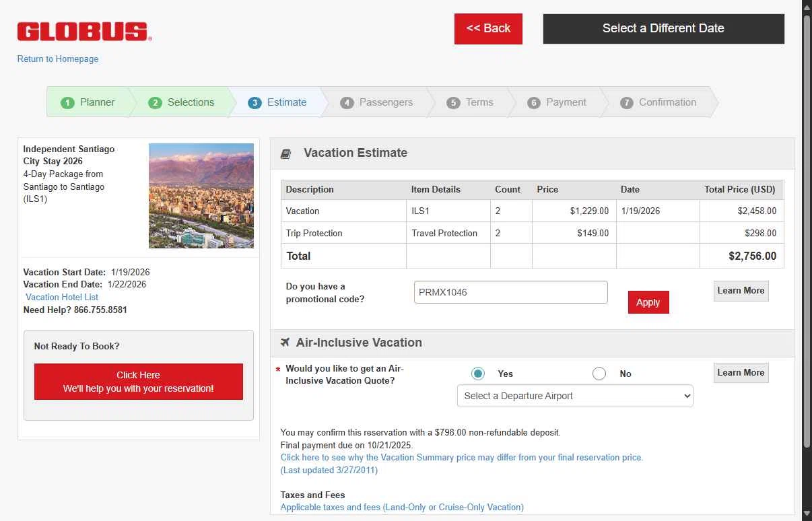
Task: Select No for Air-Inclusive Vacation Quote
Action: tap(599, 374)
